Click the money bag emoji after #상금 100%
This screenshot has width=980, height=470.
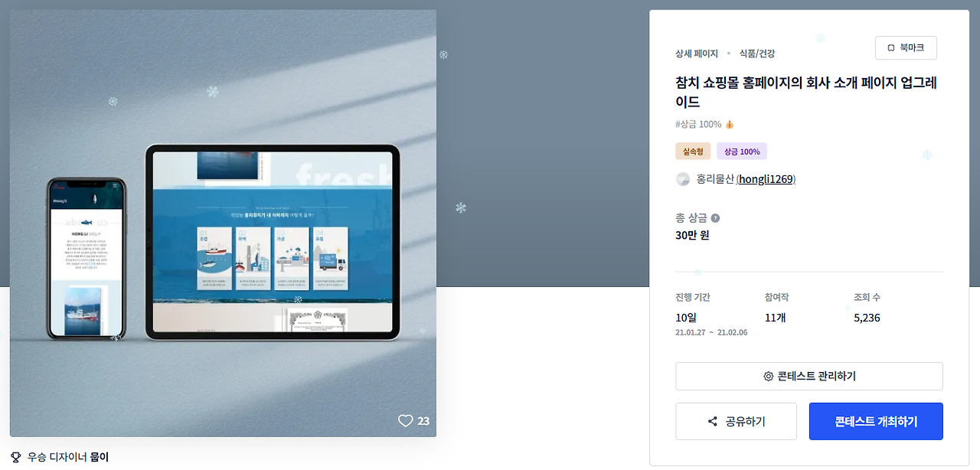point(730,124)
